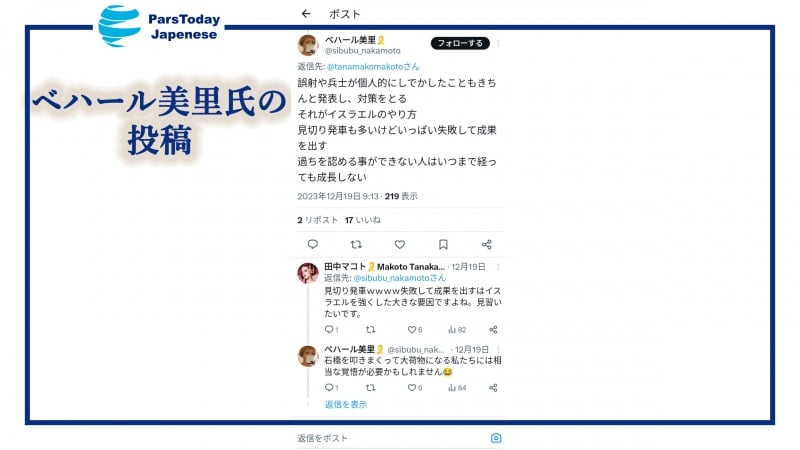The width and height of the screenshot is (800, 450).
Task: Go back using the arrow beside ポスト
Action: point(306,14)
